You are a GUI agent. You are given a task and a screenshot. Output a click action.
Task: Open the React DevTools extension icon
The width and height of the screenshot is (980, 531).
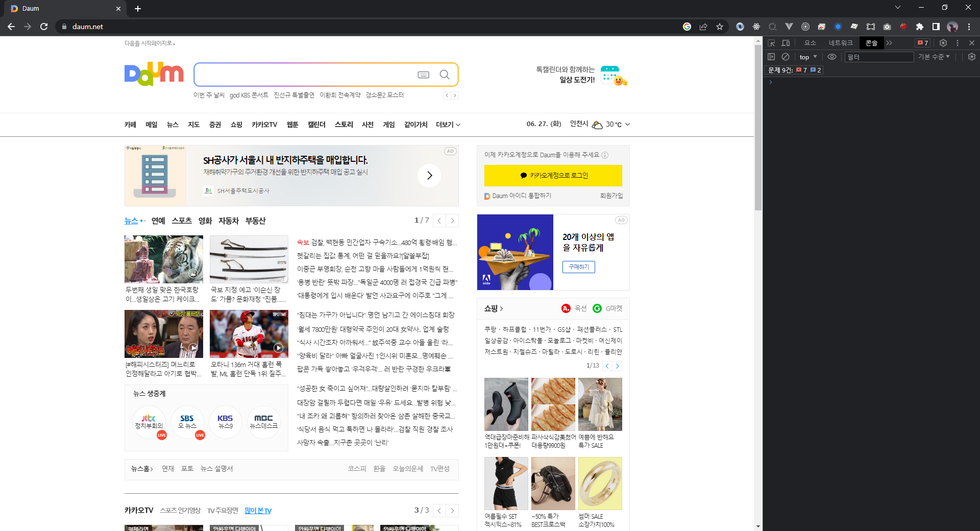756,27
